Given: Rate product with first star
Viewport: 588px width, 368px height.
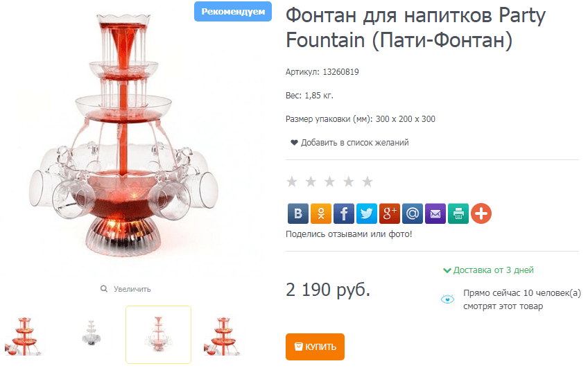Looking at the screenshot, I should [x=292, y=182].
